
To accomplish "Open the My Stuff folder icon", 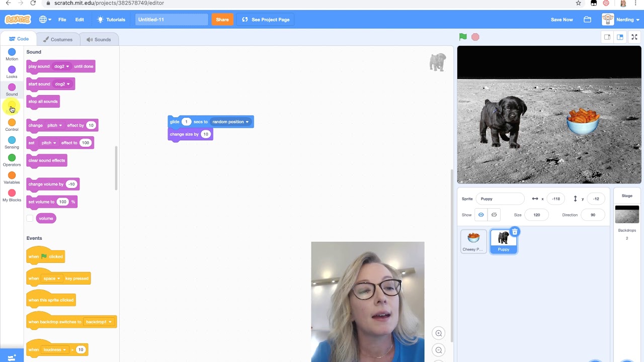I will [x=587, y=20].
